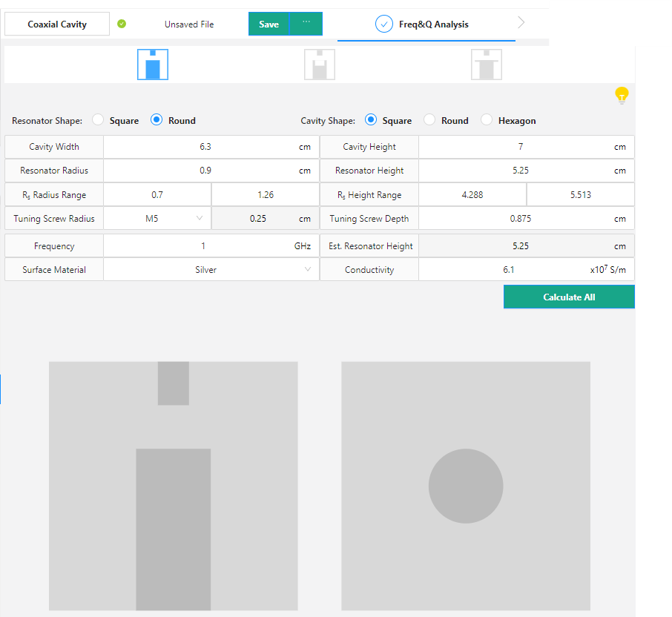Click the Rs Radius Range maximum 1.26
This screenshot has width=672, height=617.
[x=266, y=194]
